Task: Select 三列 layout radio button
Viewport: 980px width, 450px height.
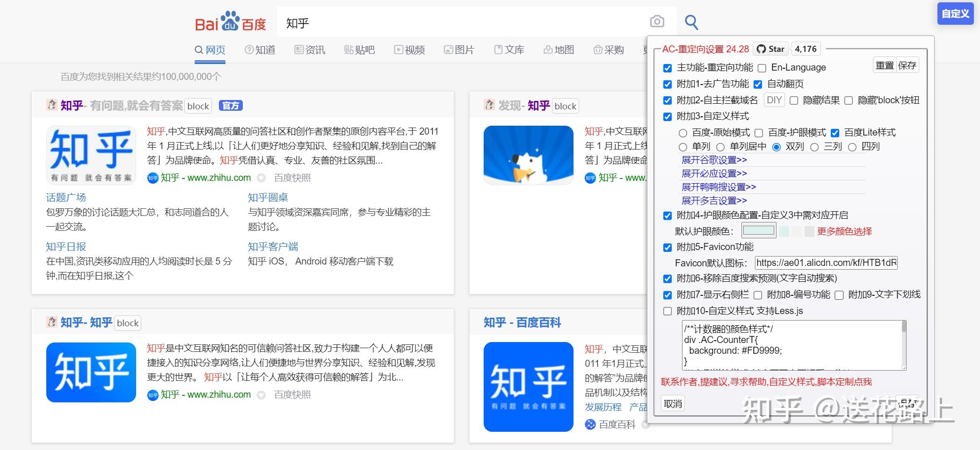Action: (x=814, y=147)
